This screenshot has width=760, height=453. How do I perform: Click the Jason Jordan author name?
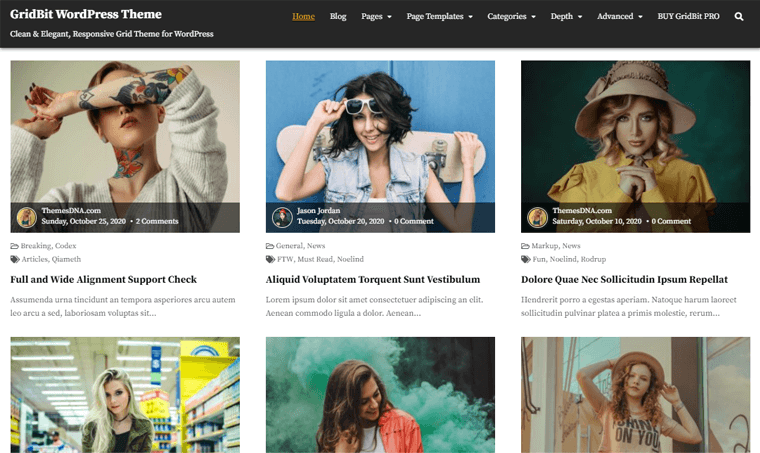point(318,211)
